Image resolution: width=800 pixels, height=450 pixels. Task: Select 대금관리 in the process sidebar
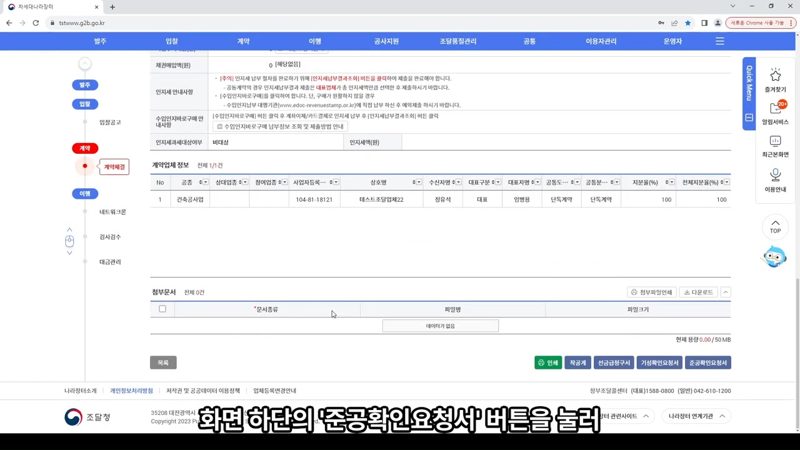coord(110,262)
